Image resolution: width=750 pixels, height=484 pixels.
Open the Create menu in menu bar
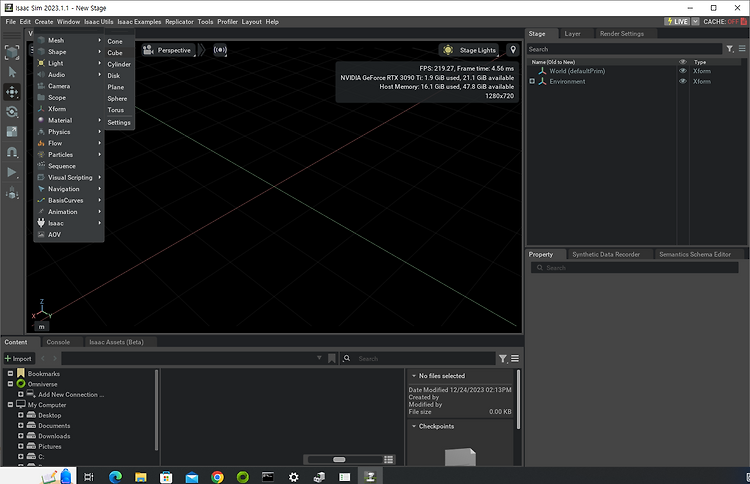pyautogui.click(x=44, y=22)
